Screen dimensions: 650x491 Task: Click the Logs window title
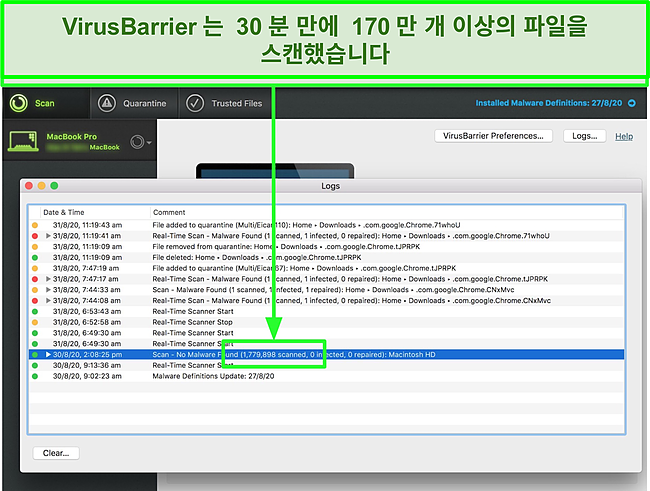(x=330, y=186)
